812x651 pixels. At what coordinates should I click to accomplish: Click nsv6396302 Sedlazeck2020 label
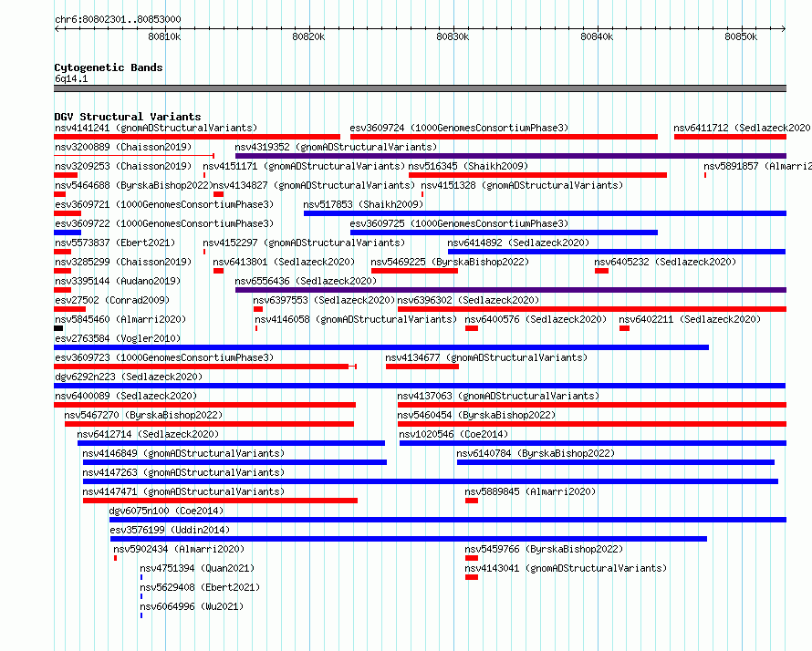(x=468, y=300)
